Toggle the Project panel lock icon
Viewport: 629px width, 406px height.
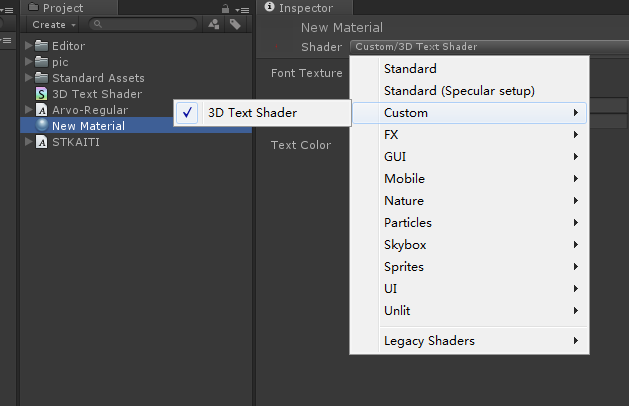coord(225,8)
